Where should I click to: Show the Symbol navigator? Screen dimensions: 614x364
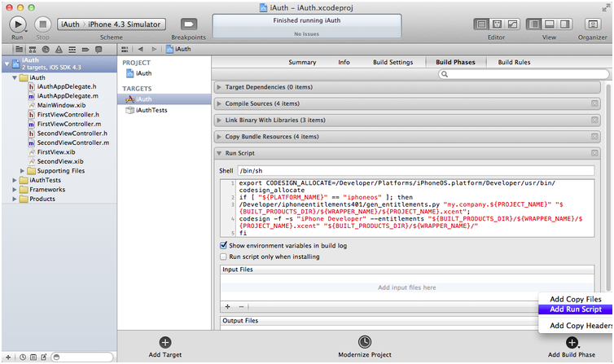33,50
